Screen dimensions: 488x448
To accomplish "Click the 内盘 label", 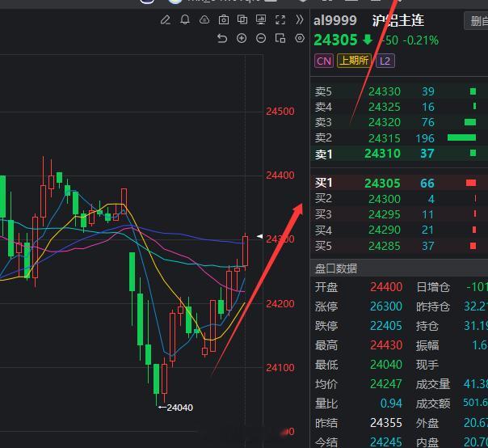I will [x=427, y=442].
